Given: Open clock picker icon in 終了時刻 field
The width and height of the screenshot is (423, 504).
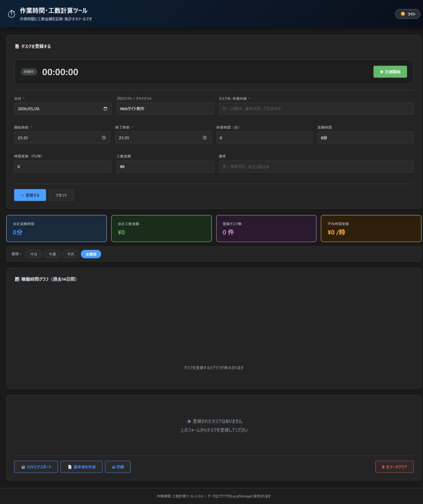Looking at the screenshot, I should tap(204, 138).
